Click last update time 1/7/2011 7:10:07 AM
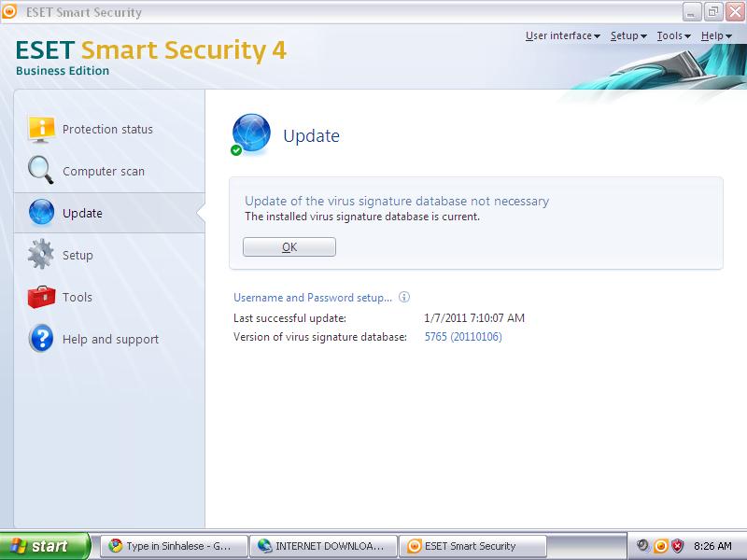 pyautogui.click(x=474, y=317)
